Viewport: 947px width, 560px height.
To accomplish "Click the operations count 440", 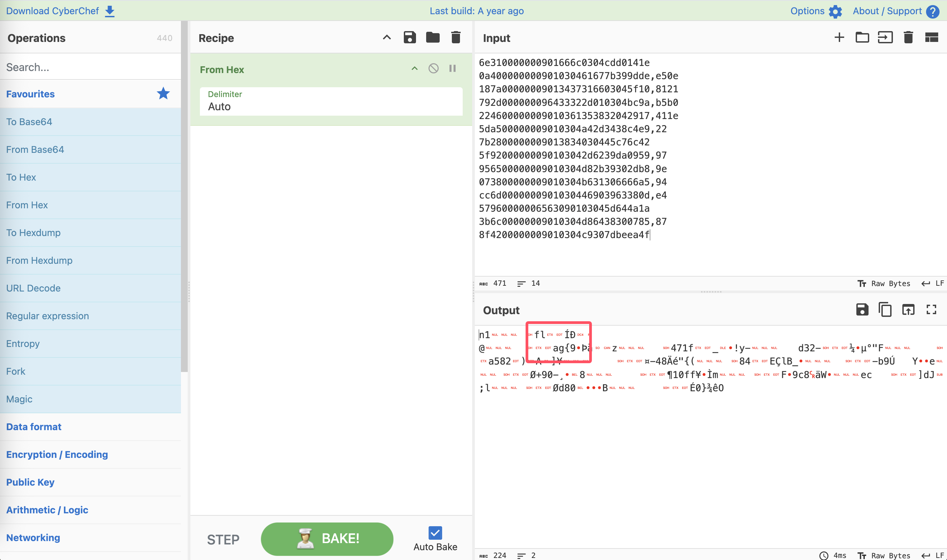I will click(x=164, y=38).
